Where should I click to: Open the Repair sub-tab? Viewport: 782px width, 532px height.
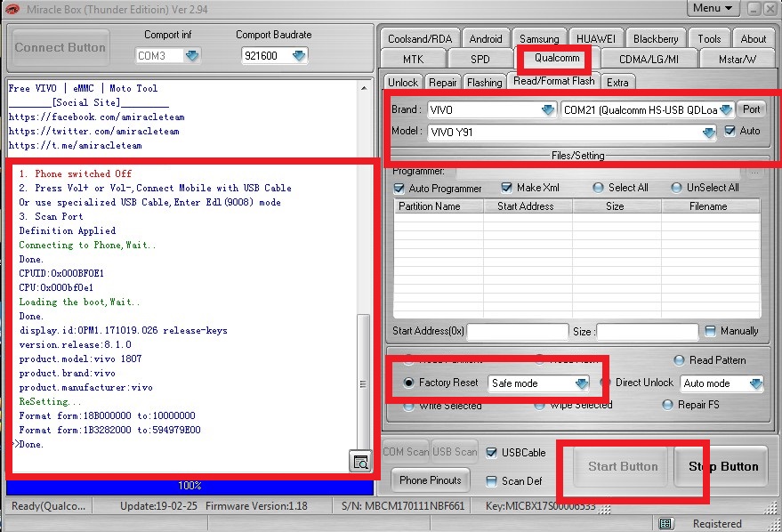(442, 82)
